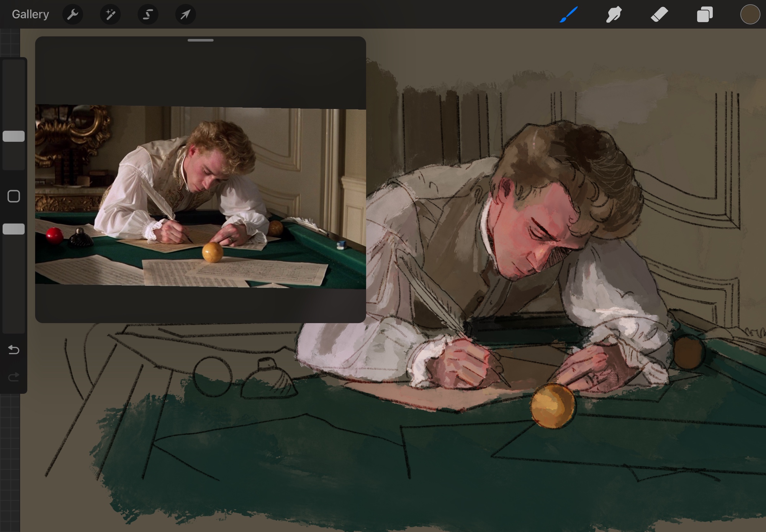This screenshot has width=766, height=532.
Task: Open the Adjustments magic wand menu
Action: tap(110, 15)
